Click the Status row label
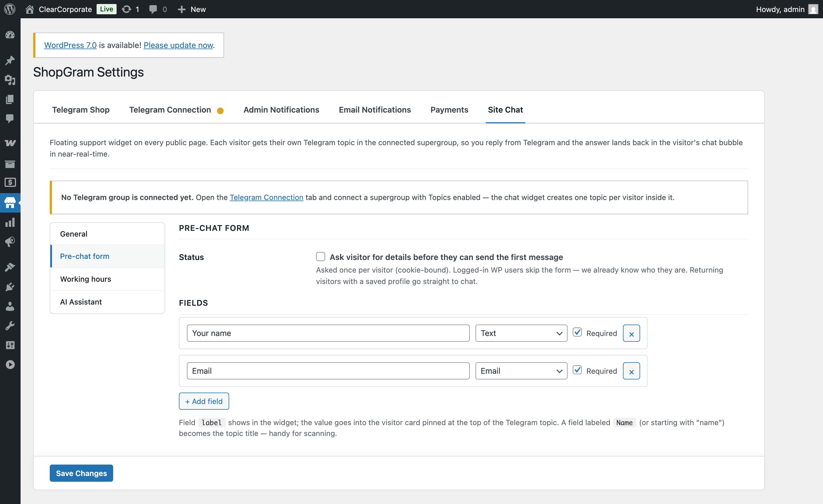Image resolution: width=823 pixels, height=504 pixels. coord(191,257)
